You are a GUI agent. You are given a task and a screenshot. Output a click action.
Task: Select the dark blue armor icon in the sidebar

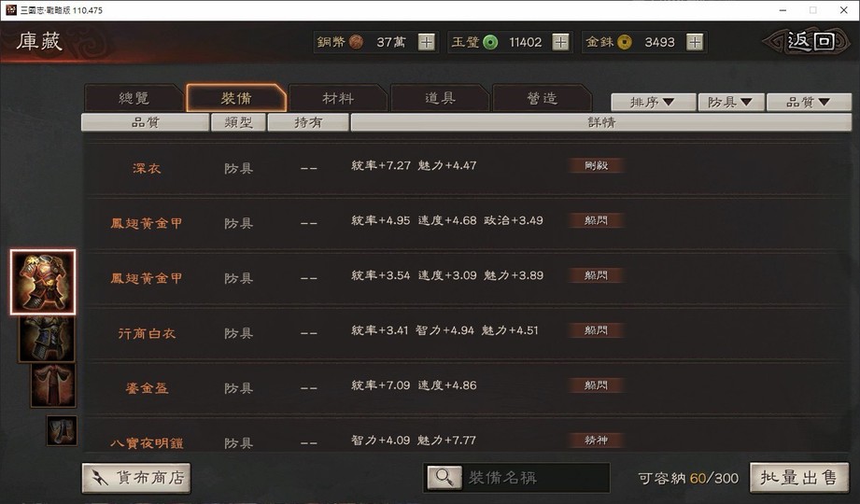tap(47, 339)
